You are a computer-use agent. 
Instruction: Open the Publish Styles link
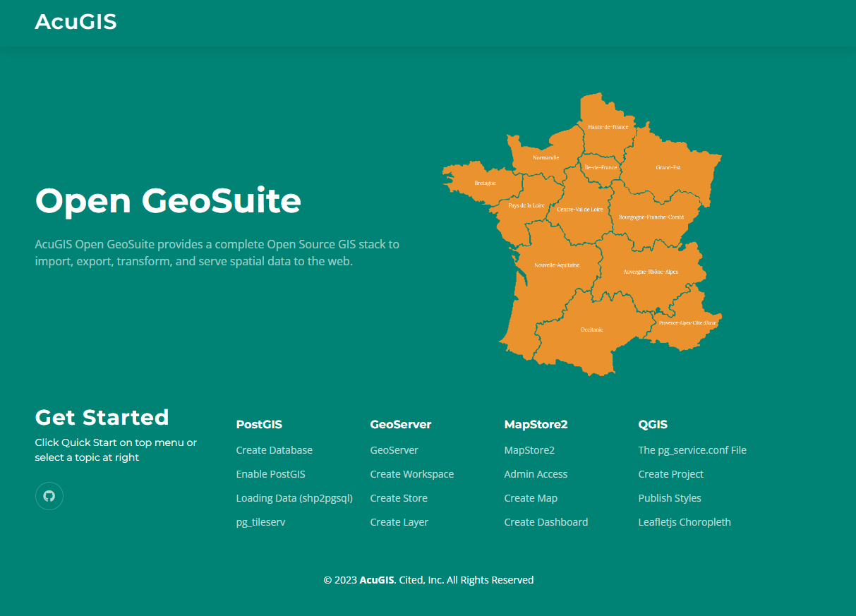click(670, 498)
